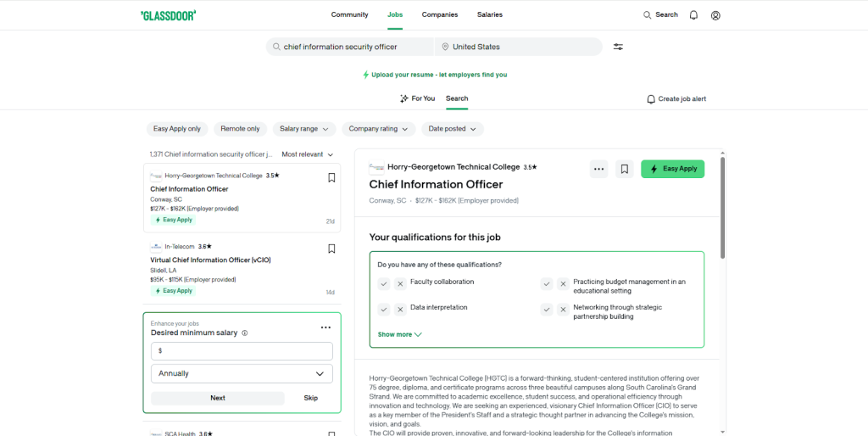This screenshot has height=436, width=868.
Task: Click 'Slidell, LA' location text
Action: 164,271
